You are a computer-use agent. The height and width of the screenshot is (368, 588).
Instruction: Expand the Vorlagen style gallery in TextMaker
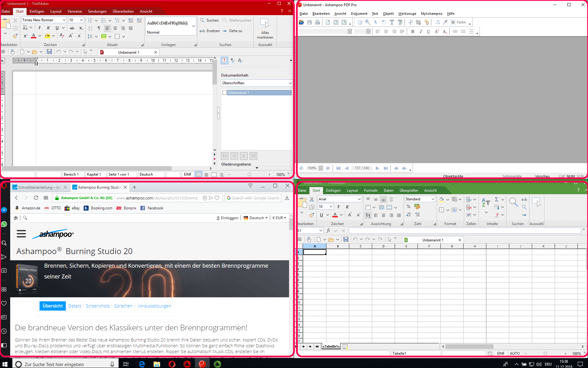tap(194, 26)
